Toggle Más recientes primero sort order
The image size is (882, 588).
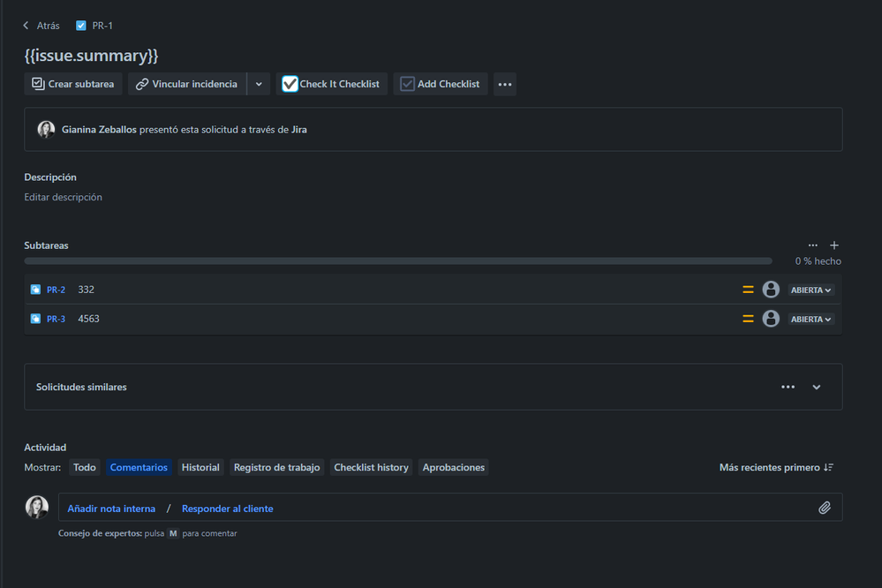click(x=776, y=468)
